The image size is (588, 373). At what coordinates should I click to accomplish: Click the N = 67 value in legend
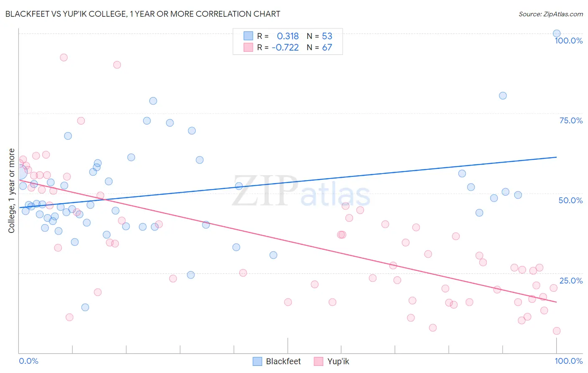pos(320,47)
